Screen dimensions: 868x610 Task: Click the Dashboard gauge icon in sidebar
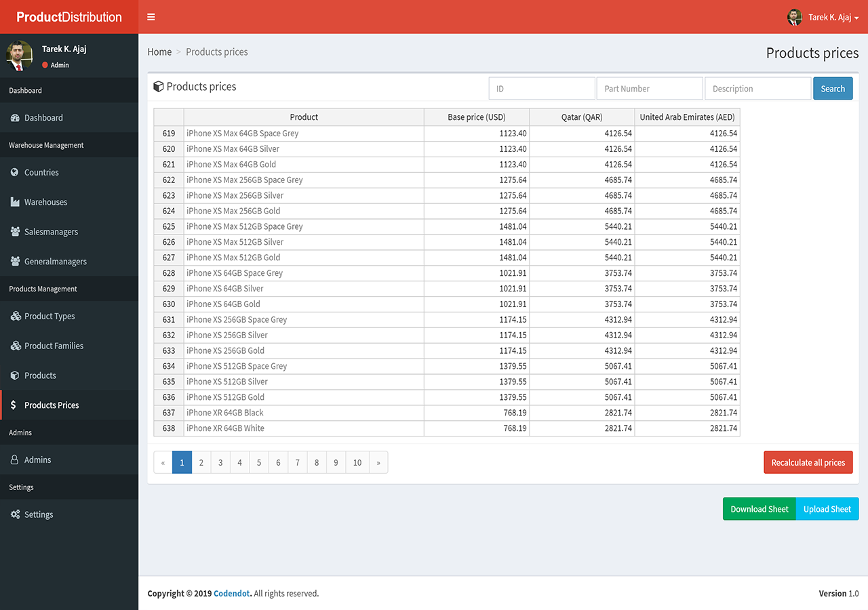pyautogui.click(x=15, y=118)
